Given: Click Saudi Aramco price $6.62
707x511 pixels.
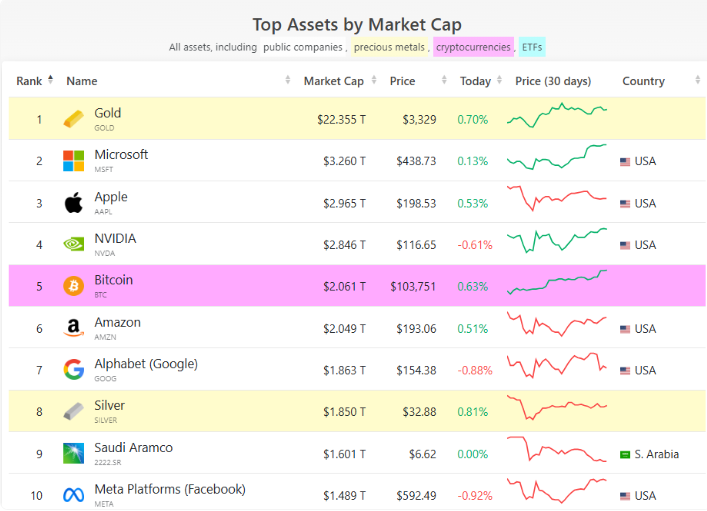Looking at the screenshot, I should tap(422, 454).
